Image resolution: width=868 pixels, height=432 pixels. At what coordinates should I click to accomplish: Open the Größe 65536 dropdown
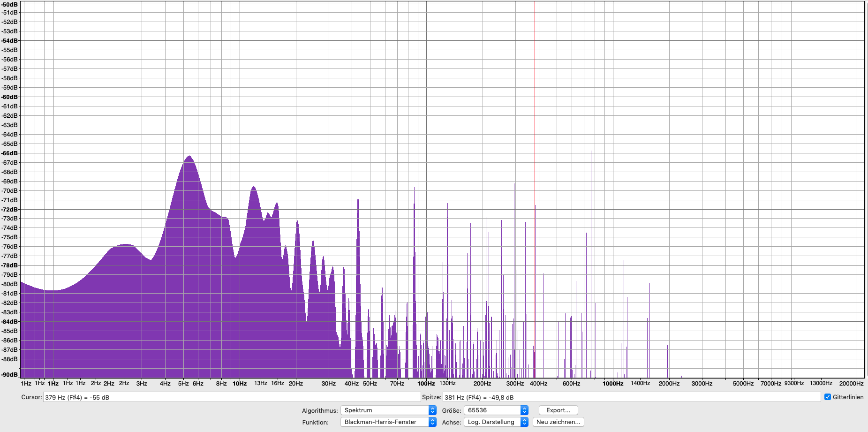click(x=496, y=410)
